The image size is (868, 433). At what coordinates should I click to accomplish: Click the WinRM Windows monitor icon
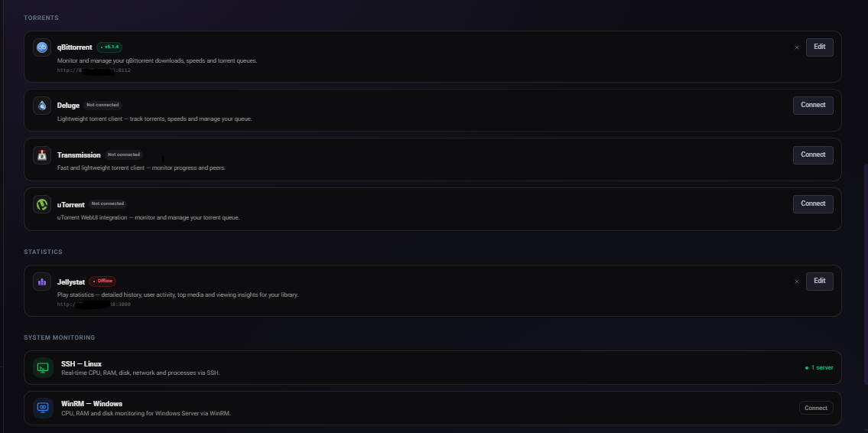coord(43,408)
